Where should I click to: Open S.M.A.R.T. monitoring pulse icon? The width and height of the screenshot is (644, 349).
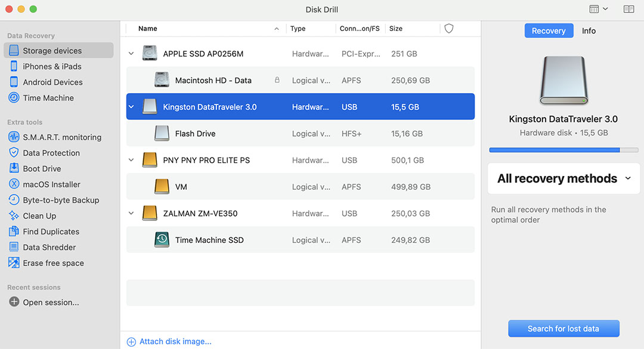click(x=14, y=137)
